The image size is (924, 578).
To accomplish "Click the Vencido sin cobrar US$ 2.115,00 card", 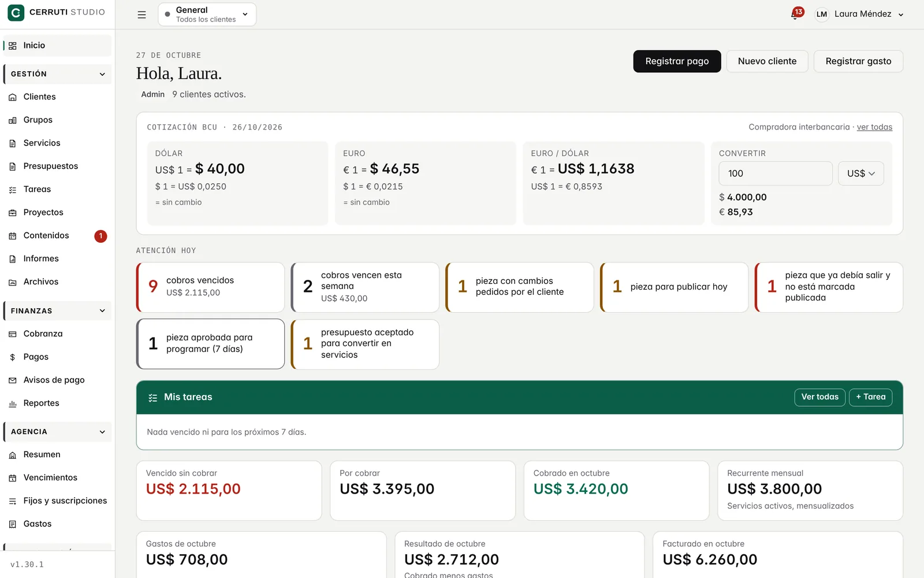I will [229, 490].
